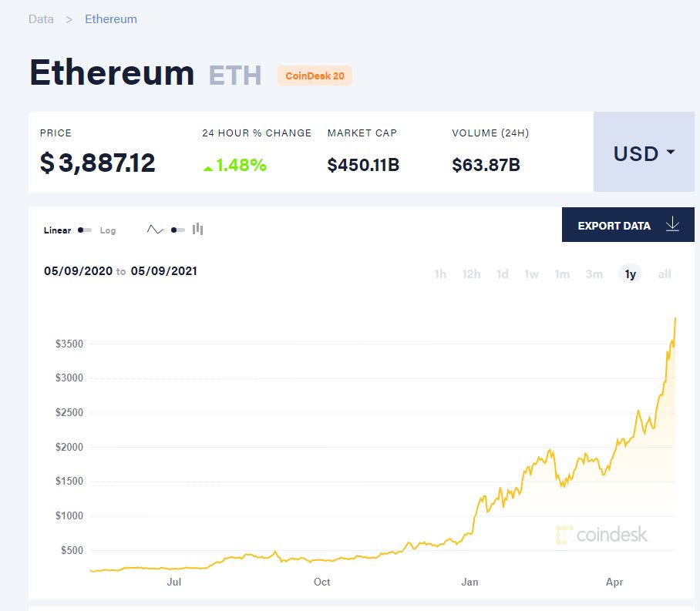Click the Ethereum breadcrumb link

(111, 19)
